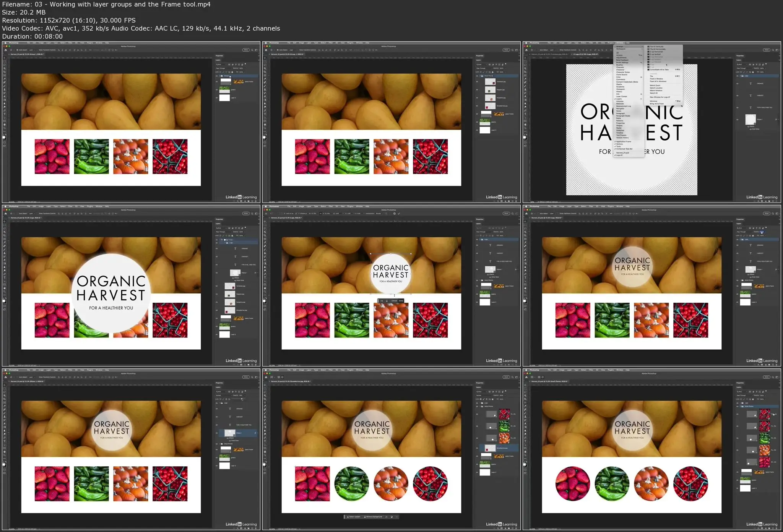Image resolution: width=783 pixels, height=532 pixels.
Task: Click Home icon in the Select subject frame
Action: (x=266, y=377)
